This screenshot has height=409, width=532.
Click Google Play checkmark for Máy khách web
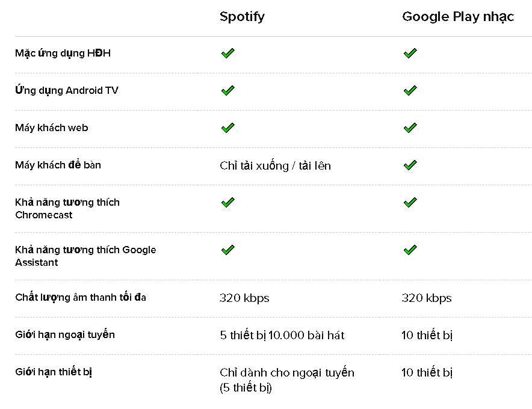[x=410, y=128]
